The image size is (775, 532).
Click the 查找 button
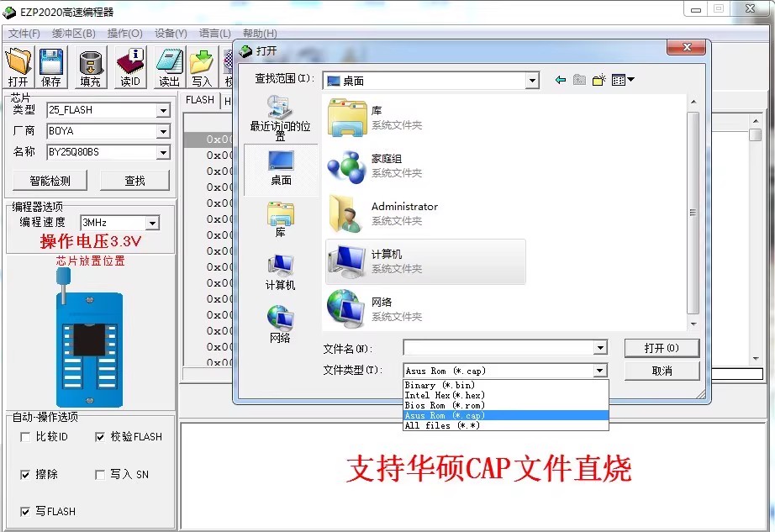coord(134,181)
